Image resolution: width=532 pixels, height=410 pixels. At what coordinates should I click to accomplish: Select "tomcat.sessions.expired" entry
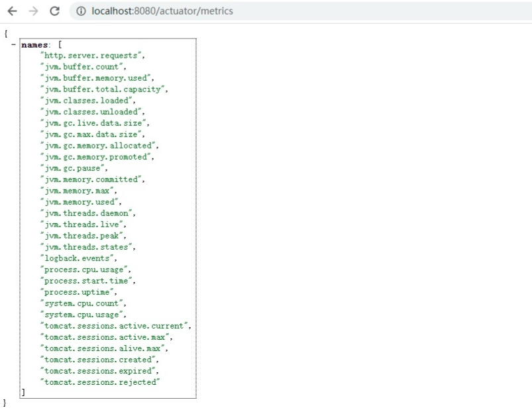[98, 371]
